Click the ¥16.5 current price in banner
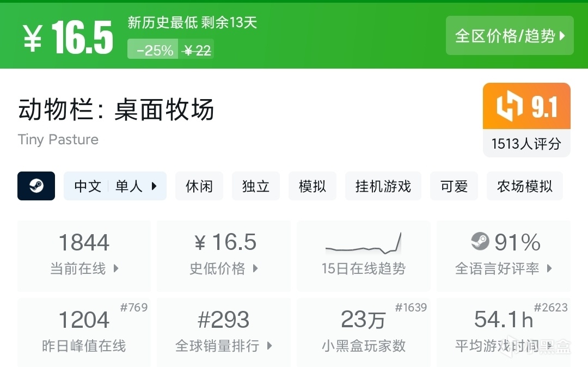588x367 pixels. click(x=68, y=38)
